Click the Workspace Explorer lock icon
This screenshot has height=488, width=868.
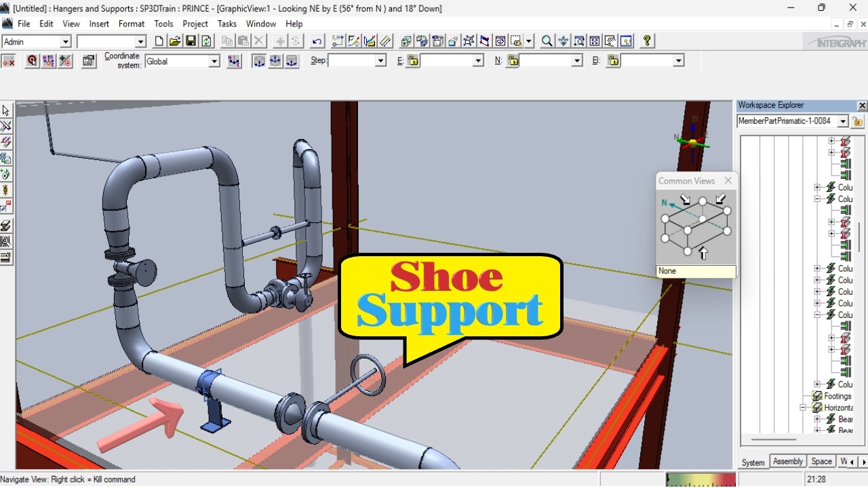pyautogui.click(x=858, y=121)
